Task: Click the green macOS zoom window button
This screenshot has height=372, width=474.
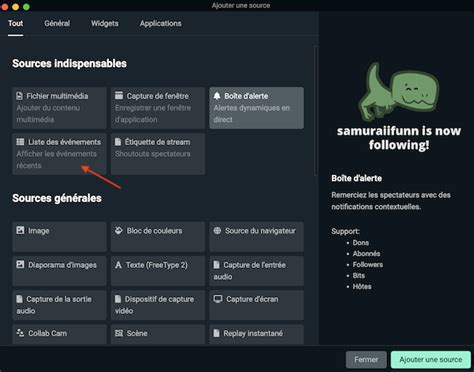Action: tap(26, 7)
